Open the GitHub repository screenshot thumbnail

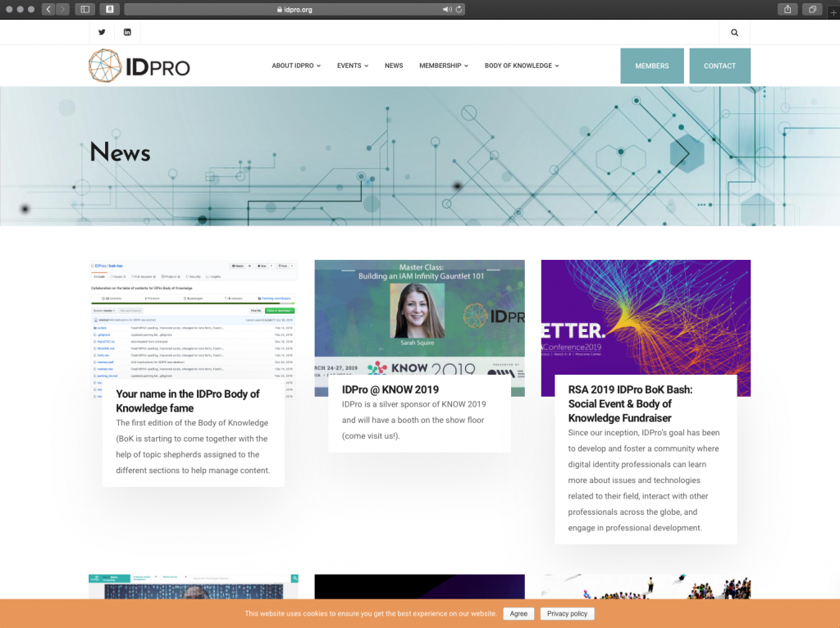coord(194,321)
